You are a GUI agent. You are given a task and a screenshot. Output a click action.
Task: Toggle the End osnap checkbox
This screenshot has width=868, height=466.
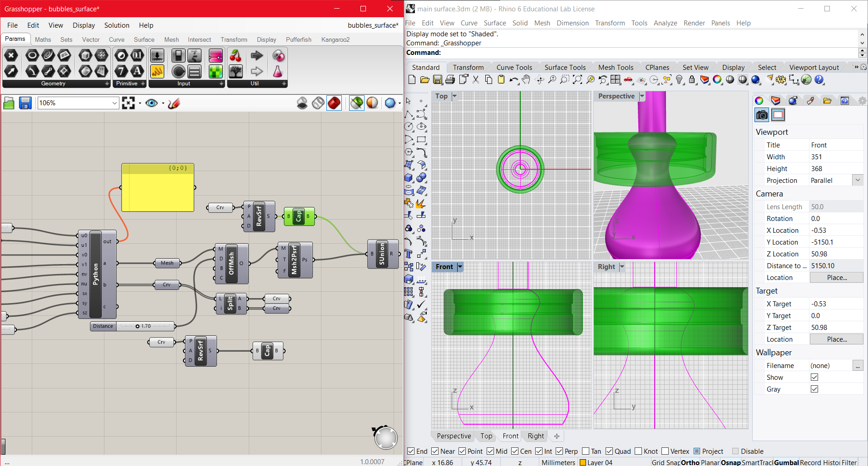coord(411,451)
